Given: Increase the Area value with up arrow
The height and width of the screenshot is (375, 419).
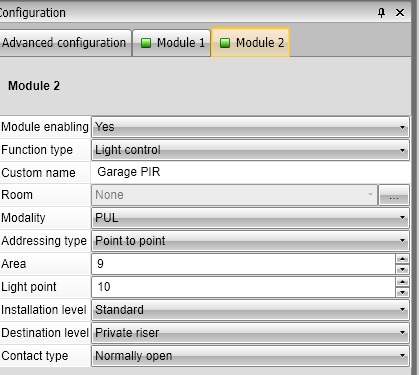Looking at the screenshot, I should click(403, 259).
